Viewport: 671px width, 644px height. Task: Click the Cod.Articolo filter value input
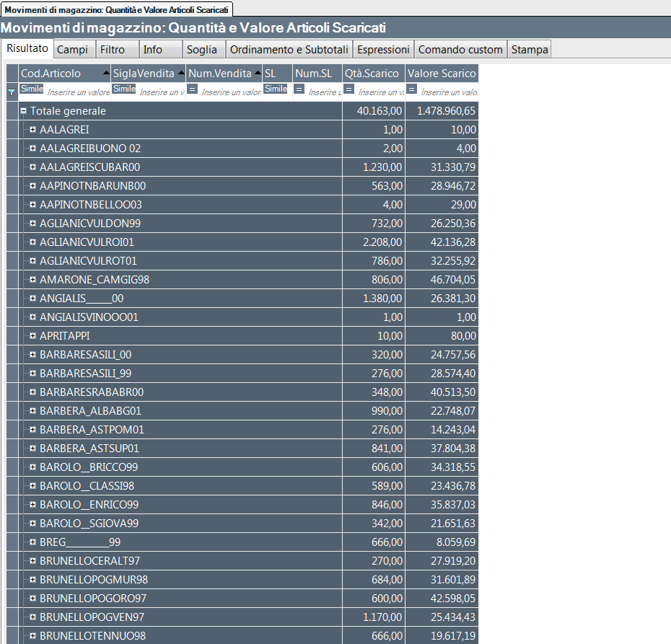[x=78, y=92]
